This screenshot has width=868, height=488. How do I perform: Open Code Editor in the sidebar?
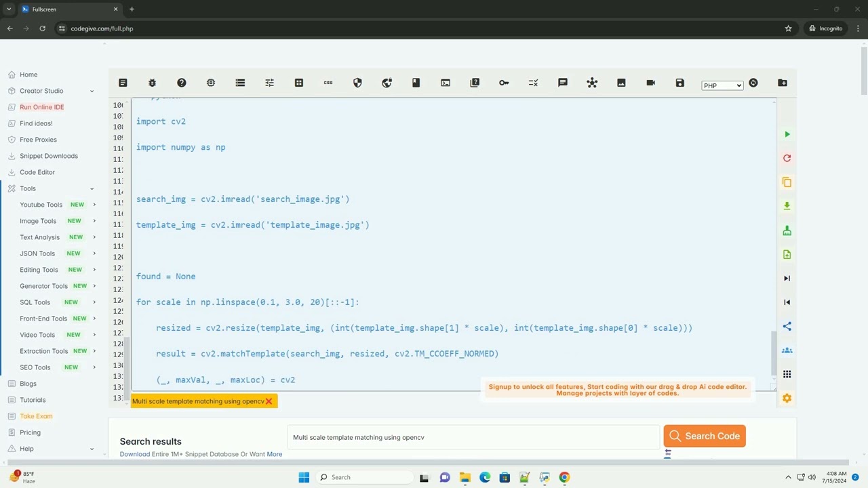point(37,172)
